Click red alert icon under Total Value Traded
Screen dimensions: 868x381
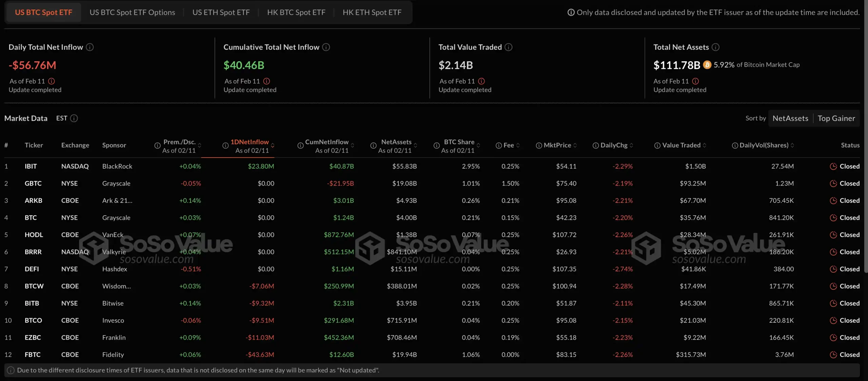pos(481,81)
